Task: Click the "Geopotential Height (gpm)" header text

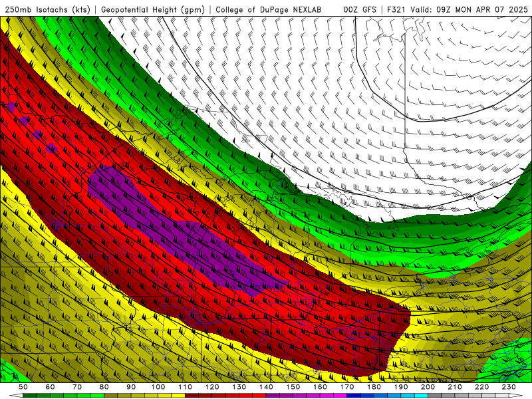Action: pyautogui.click(x=153, y=10)
